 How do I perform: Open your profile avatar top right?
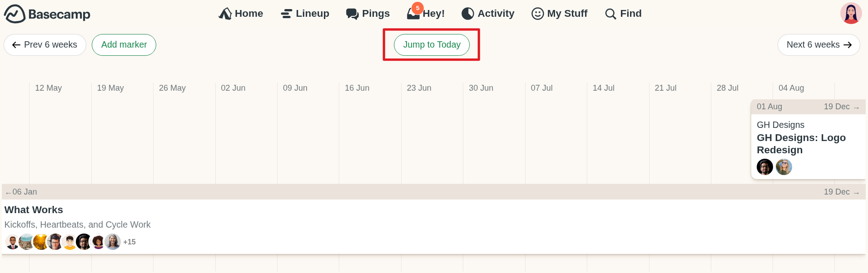(851, 13)
